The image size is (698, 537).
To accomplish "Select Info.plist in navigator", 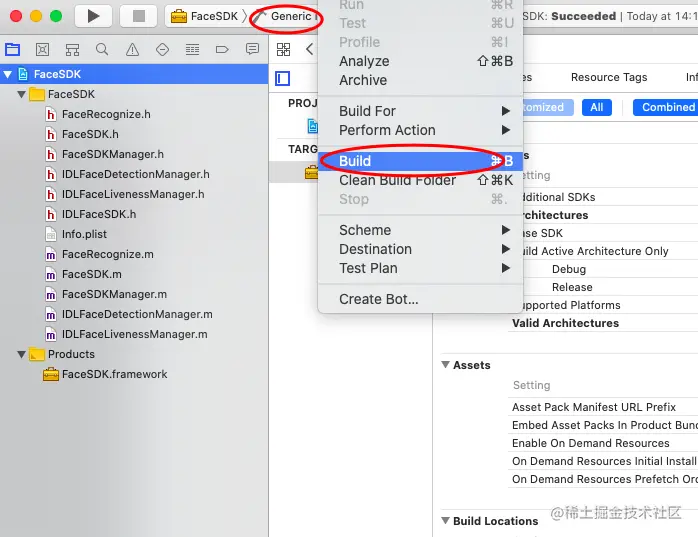I will (84, 234).
